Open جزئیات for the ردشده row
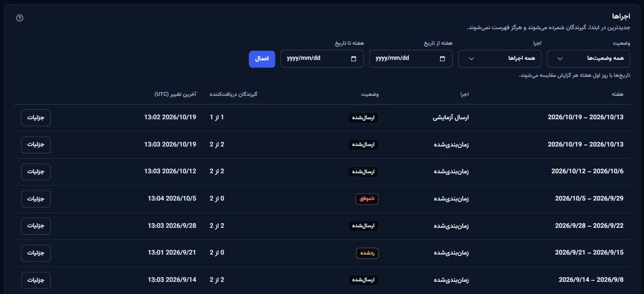 pyautogui.click(x=36, y=253)
